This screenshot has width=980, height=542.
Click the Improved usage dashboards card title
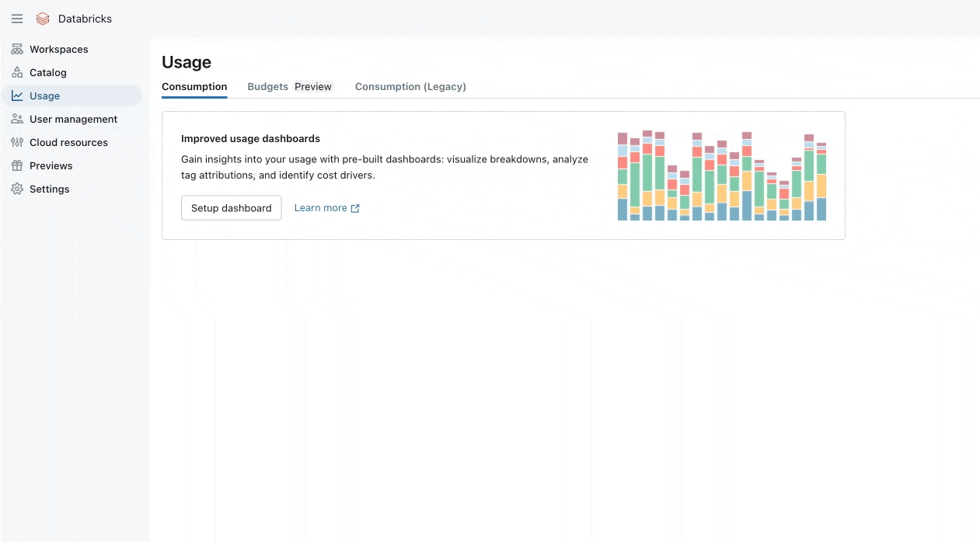click(x=250, y=138)
